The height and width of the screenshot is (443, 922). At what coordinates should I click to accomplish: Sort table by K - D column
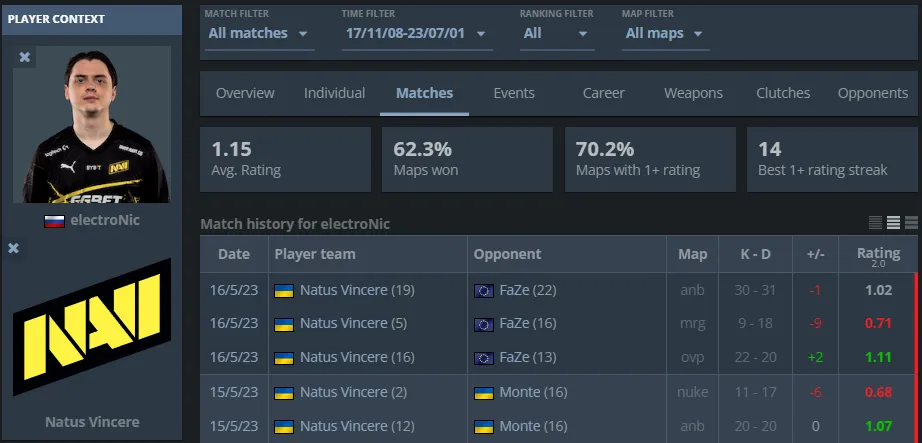click(x=756, y=254)
